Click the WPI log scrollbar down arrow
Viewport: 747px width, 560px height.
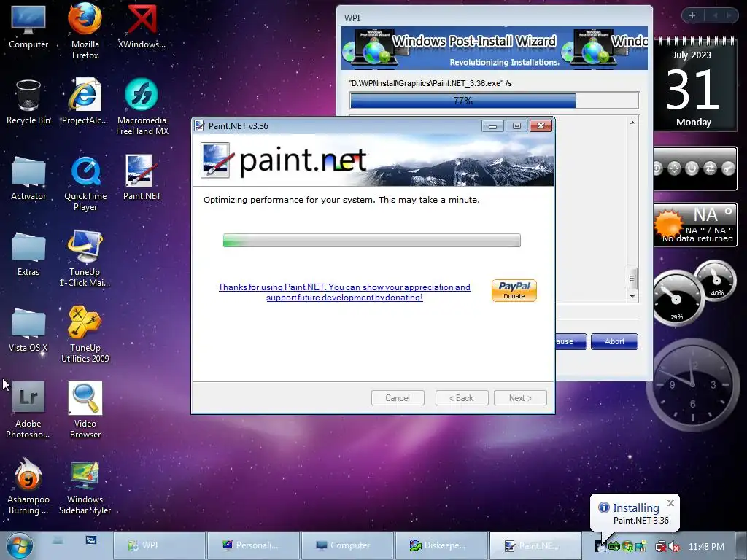(632, 296)
